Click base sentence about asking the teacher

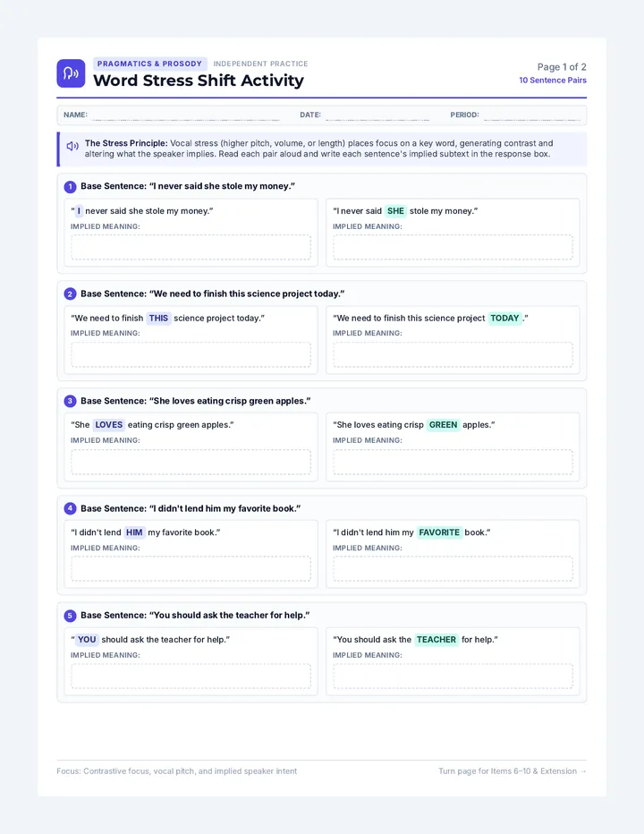(195, 616)
